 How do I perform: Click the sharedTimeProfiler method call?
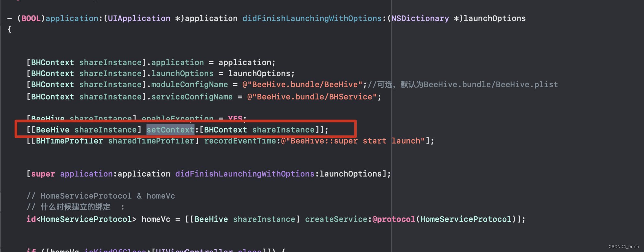[x=151, y=141]
